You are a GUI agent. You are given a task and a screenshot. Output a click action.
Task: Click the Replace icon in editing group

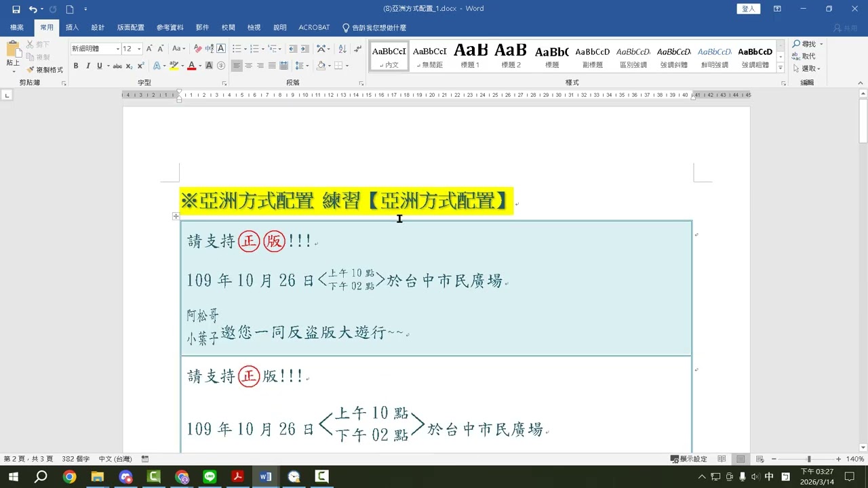click(x=796, y=56)
